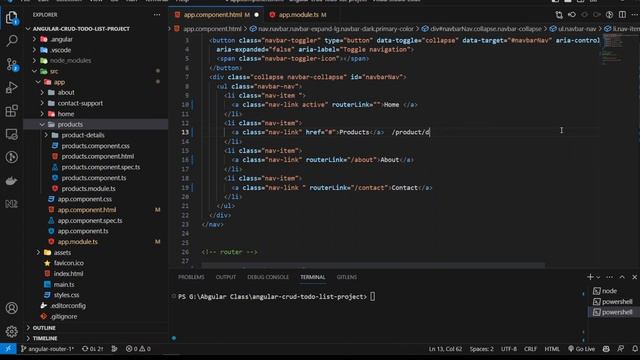Click the split editor icon
This screenshot has height=360, width=640.
pyautogui.click(x=622, y=15)
